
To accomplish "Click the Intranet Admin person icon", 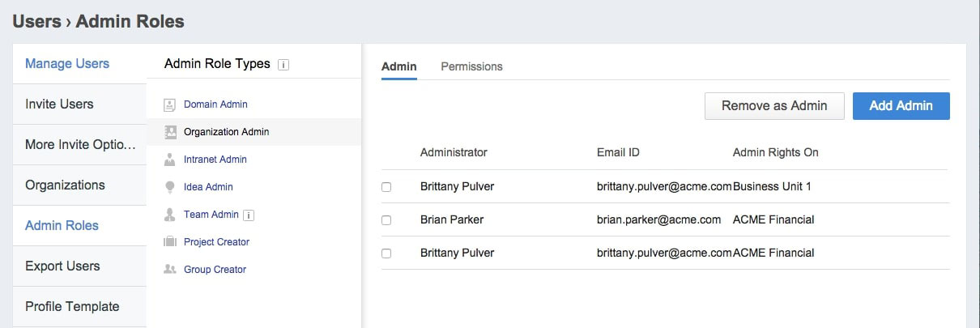I will coord(170,160).
